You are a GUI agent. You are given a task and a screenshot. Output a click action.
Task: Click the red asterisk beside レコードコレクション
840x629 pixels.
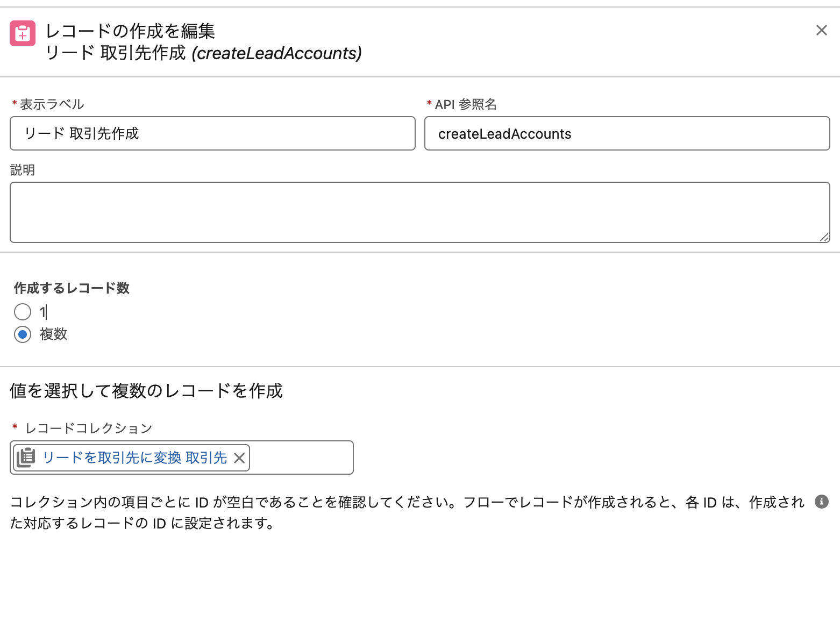[x=15, y=427]
